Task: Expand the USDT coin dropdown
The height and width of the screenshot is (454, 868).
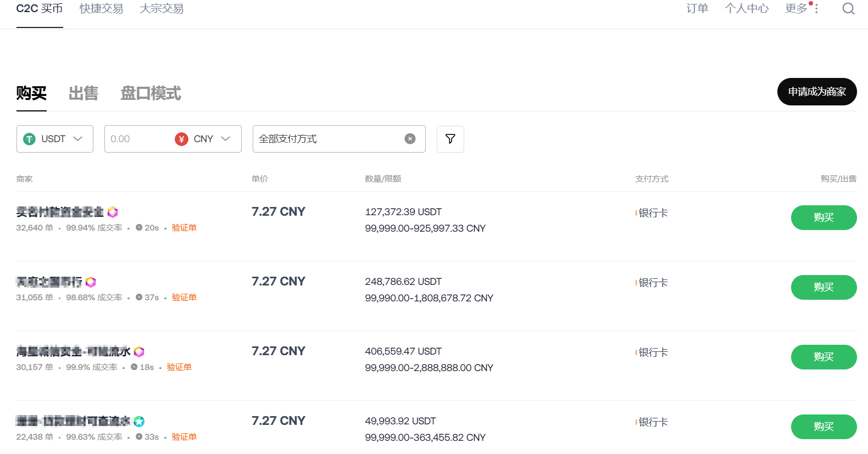Action: point(77,139)
